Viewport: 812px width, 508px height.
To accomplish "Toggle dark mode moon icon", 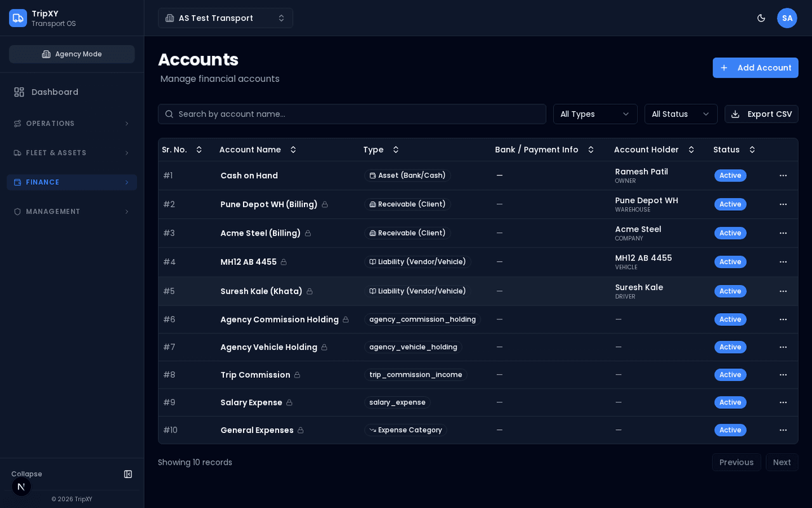I will click(761, 18).
